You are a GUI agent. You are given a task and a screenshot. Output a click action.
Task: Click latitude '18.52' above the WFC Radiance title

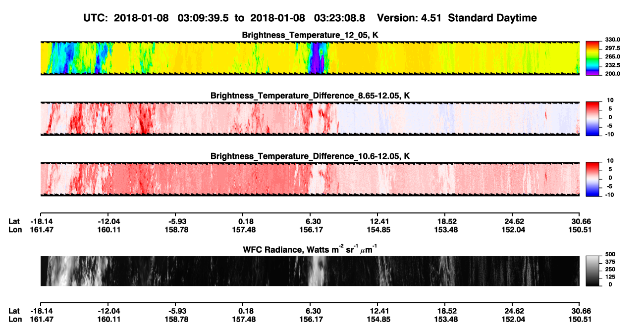(446, 221)
